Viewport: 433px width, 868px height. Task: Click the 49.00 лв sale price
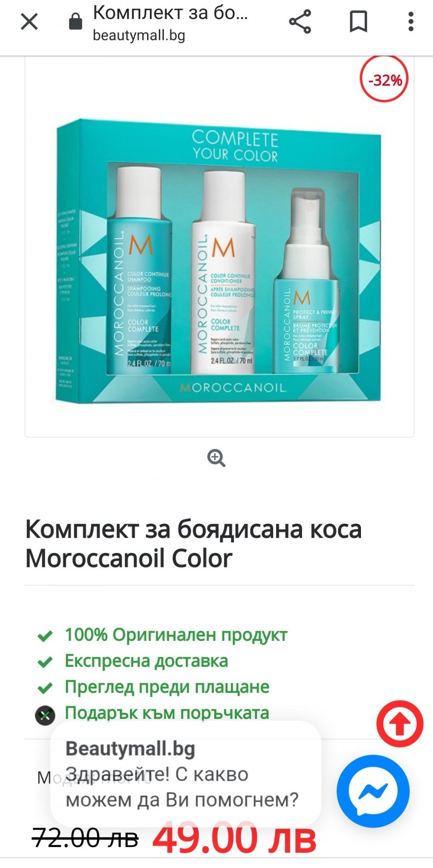tap(235, 838)
